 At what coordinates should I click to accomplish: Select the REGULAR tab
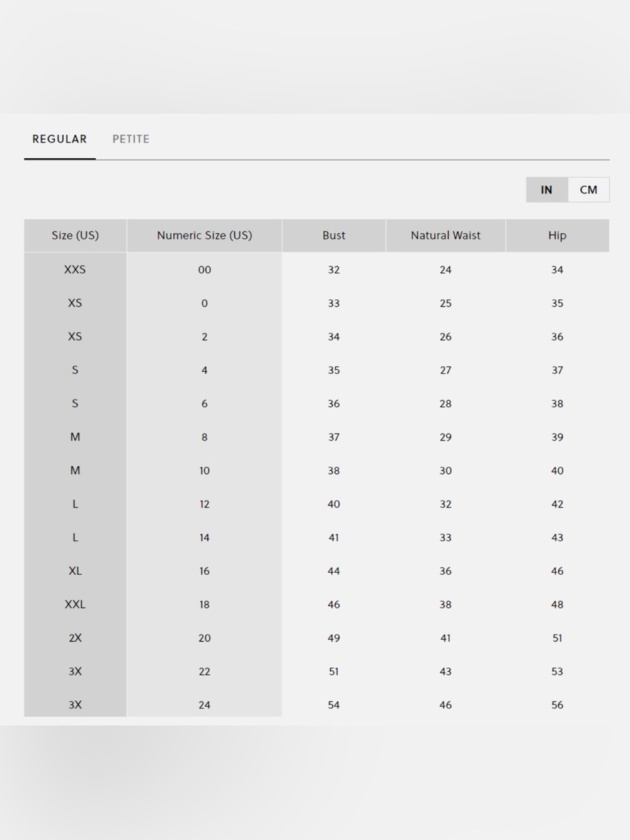pyautogui.click(x=60, y=139)
